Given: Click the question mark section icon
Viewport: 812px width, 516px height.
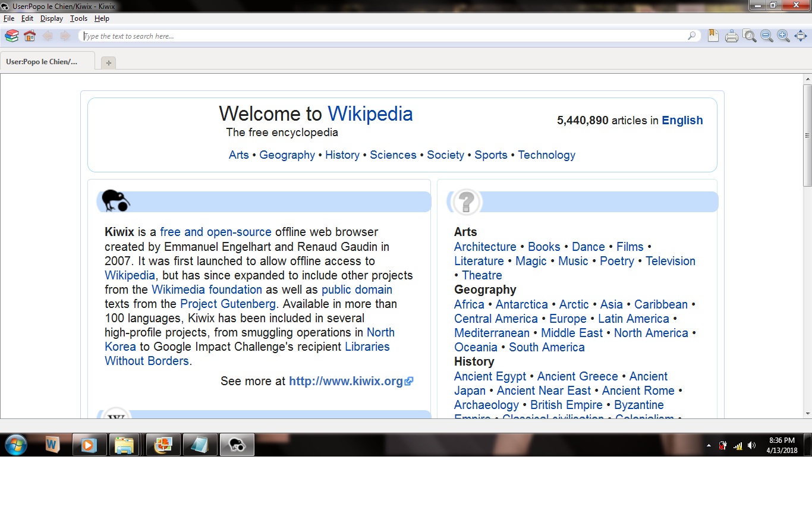Looking at the screenshot, I should (x=467, y=202).
